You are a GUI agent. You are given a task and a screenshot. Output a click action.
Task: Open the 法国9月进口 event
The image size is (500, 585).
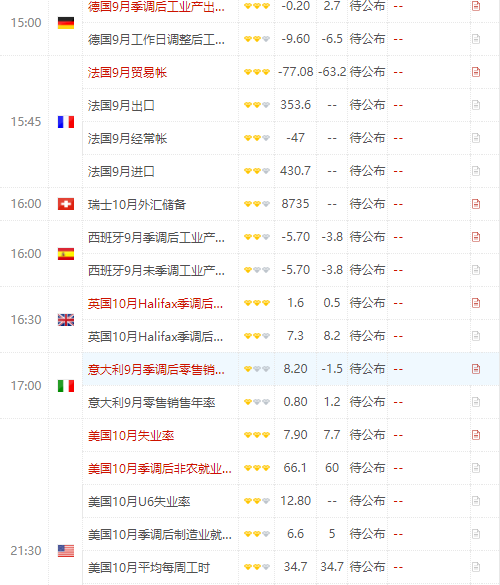(121, 172)
